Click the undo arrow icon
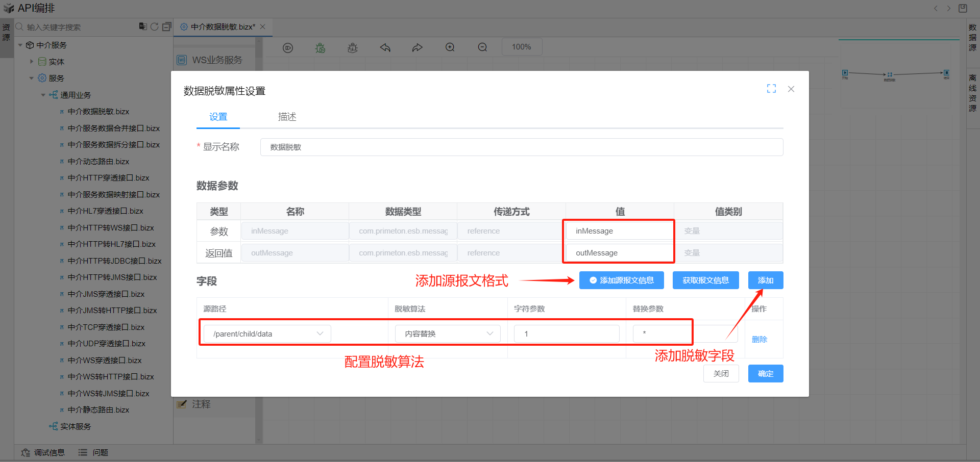This screenshot has width=980, height=462. pyautogui.click(x=385, y=47)
